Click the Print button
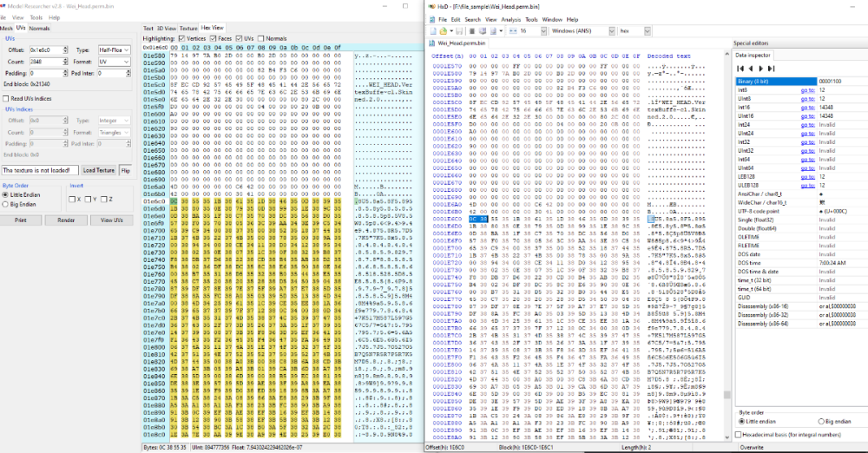 pyautogui.click(x=21, y=220)
